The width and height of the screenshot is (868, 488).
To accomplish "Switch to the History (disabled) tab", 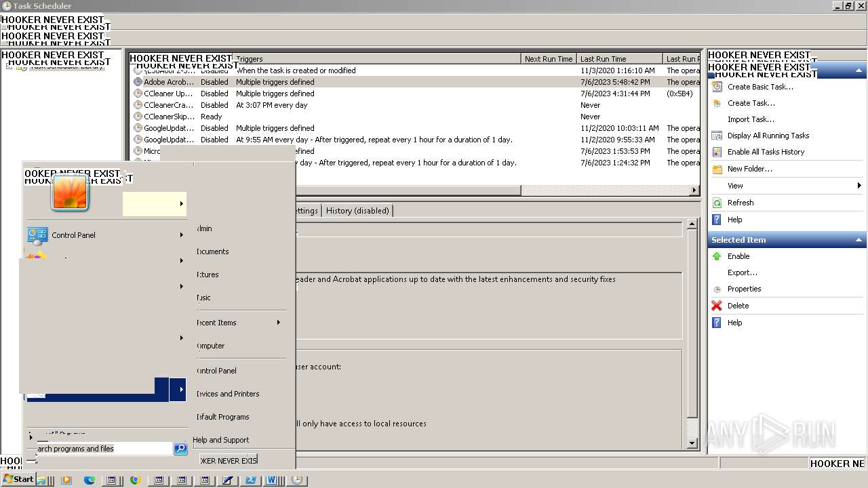I will [x=357, y=211].
